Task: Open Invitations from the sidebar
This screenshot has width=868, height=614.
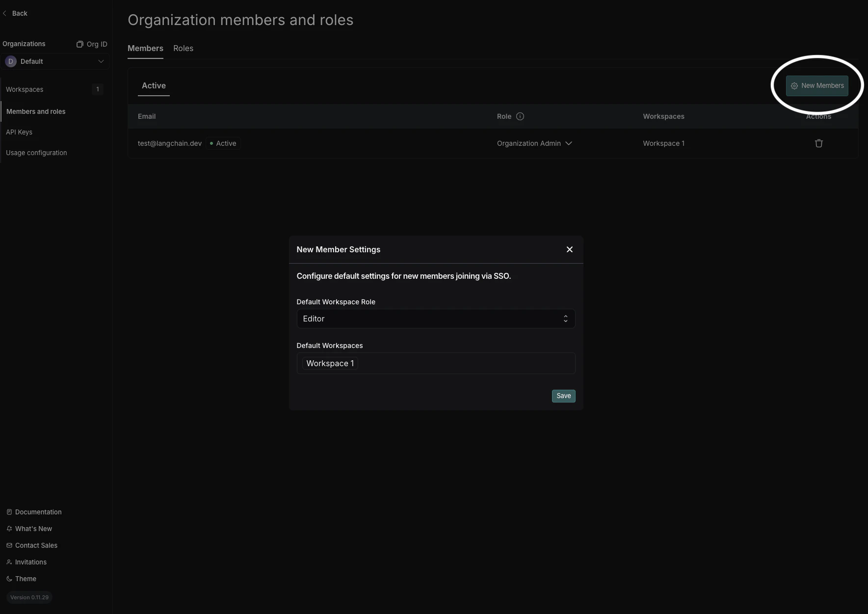Action: 30,562
